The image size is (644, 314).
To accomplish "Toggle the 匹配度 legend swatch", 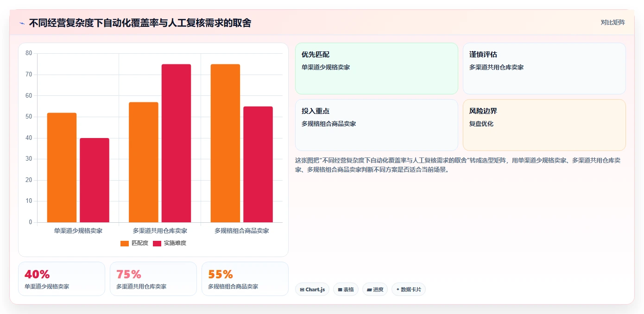I will tap(125, 243).
